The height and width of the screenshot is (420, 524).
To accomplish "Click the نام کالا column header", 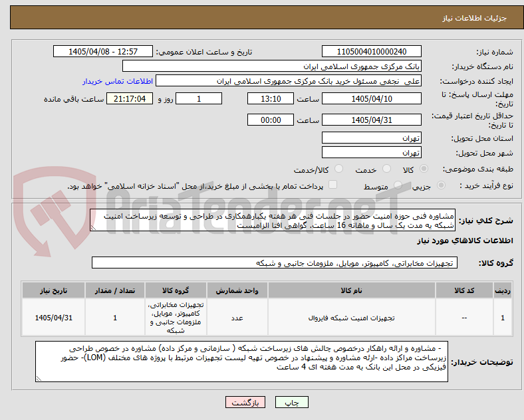I will (351, 290).
